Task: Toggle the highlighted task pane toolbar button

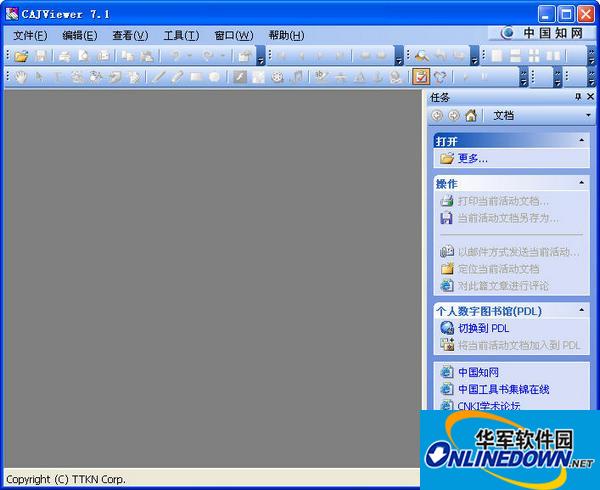Action: click(421, 77)
